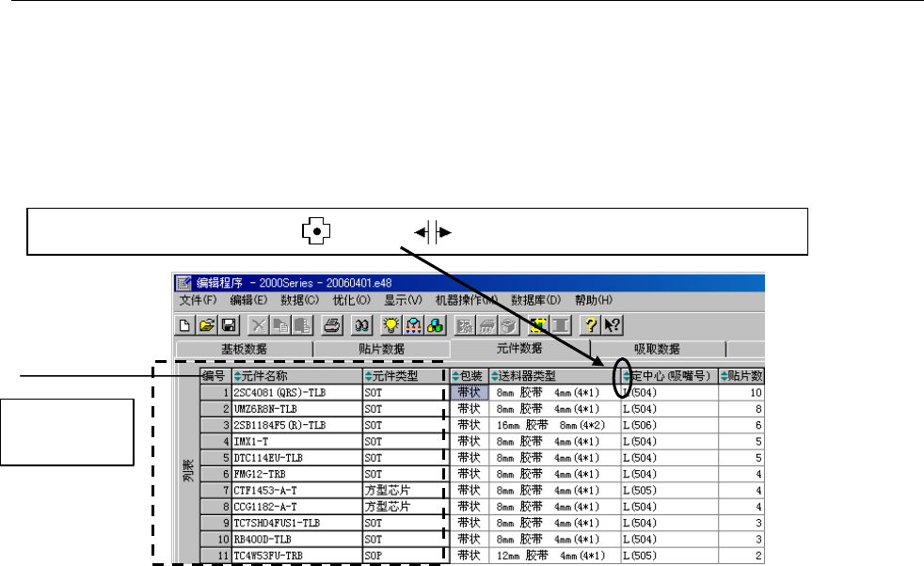Click the greyed-out 3D box icon
The image size is (924, 566).
[508, 325]
